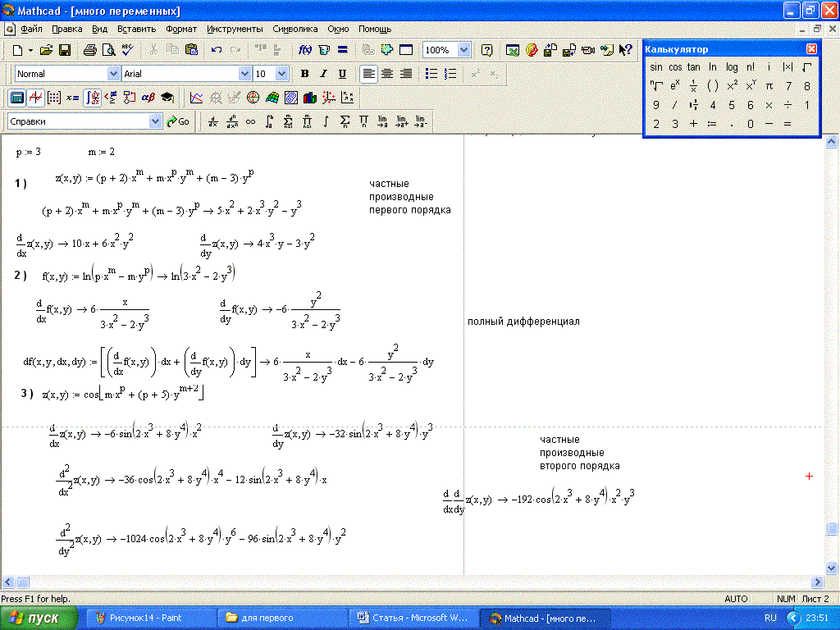Insert X-Y plot graph
Screen dimensions: 840x630
(x=196, y=98)
